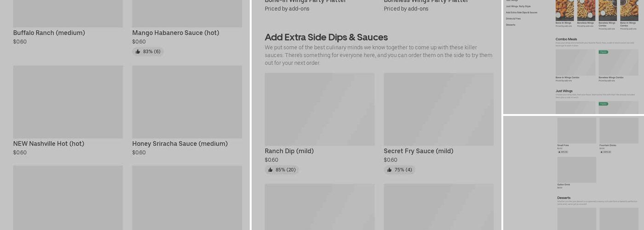Open the Boneless Wings Party Platter item

[x=426, y=1]
